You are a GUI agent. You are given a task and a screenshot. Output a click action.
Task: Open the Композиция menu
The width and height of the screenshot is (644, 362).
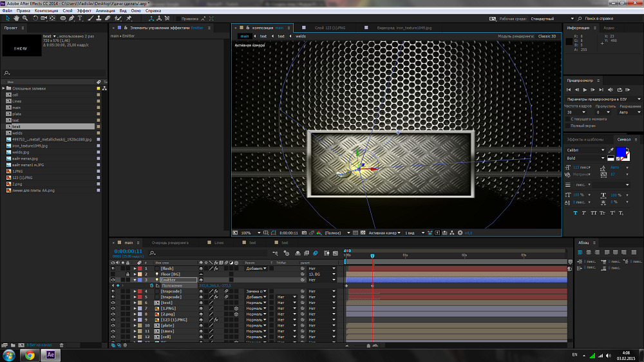coord(46,11)
